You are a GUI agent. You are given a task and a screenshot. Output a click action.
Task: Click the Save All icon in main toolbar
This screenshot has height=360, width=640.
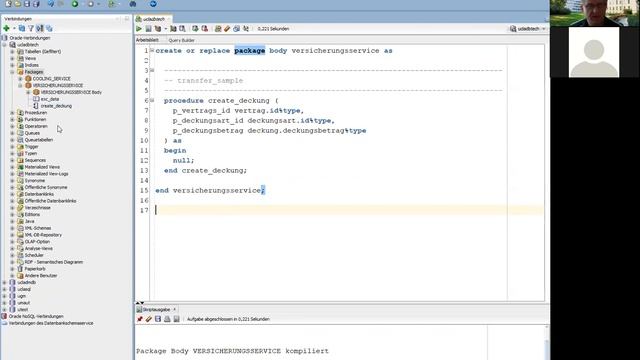pos(36,4)
